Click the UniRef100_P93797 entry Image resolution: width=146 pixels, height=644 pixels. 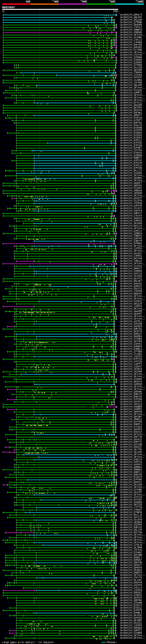point(131,77)
